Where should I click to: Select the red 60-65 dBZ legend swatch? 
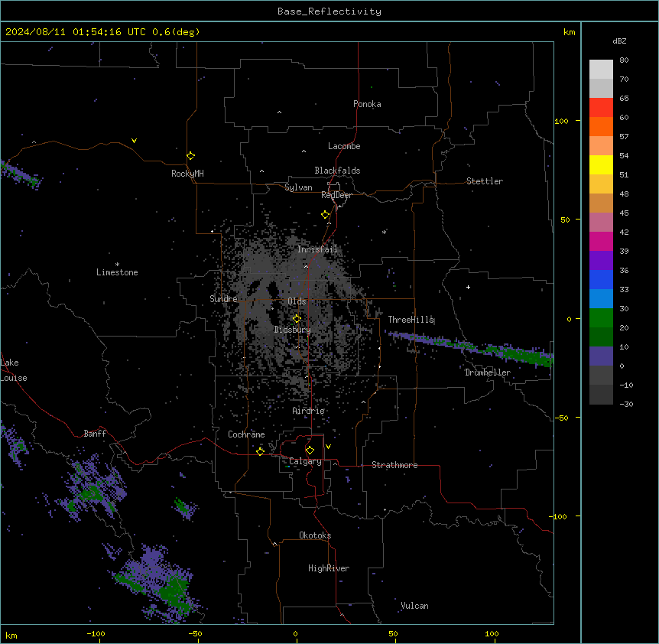(x=601, y=108)
